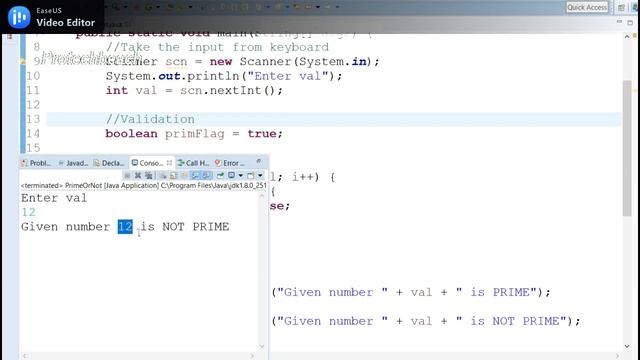Click the editor horizontal scroll right arrow
Image resolution: width=640 pixels, height=360 pixels.
click(x=618, y=356)
